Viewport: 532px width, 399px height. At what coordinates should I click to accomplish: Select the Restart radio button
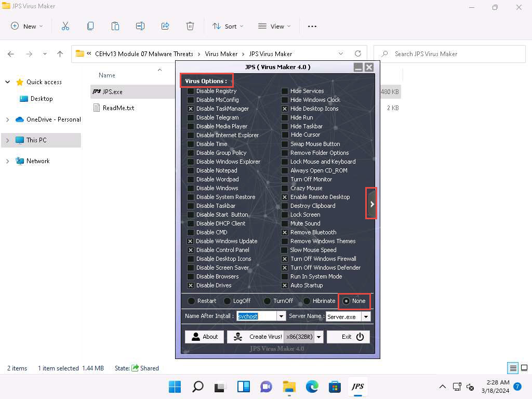click(191, 301)
